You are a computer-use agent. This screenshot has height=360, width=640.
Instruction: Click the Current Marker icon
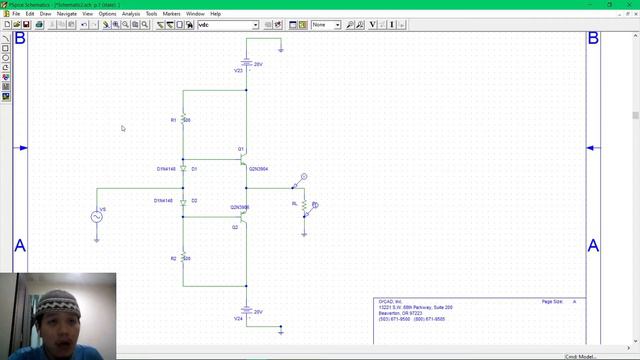point(360,25)
